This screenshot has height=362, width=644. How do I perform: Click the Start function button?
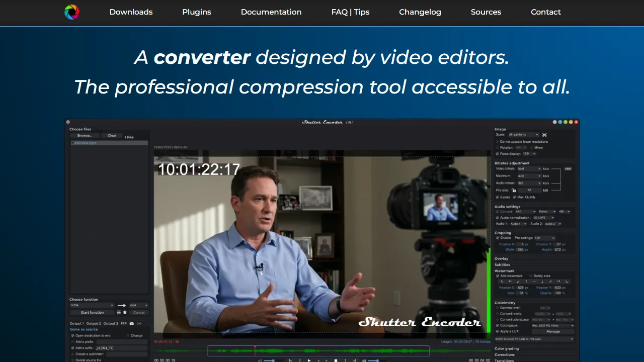(92, 312)
